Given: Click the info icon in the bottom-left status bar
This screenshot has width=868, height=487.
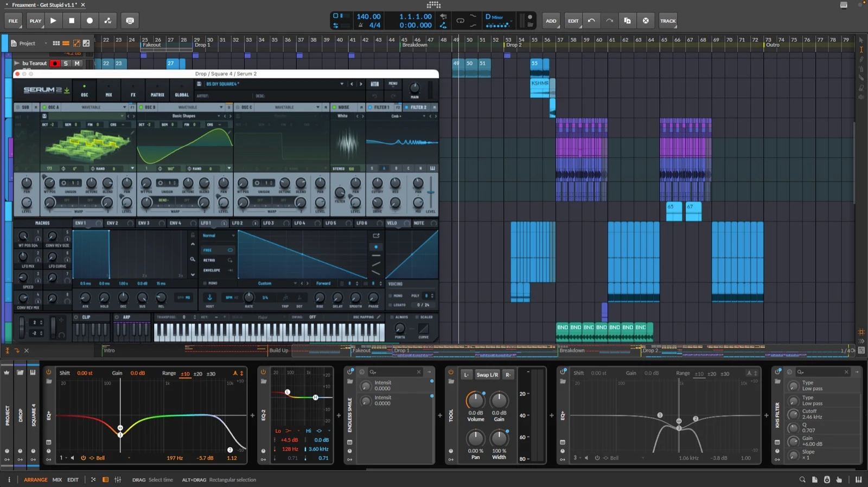Looking at the screenshot, I should tap(9, 479).
